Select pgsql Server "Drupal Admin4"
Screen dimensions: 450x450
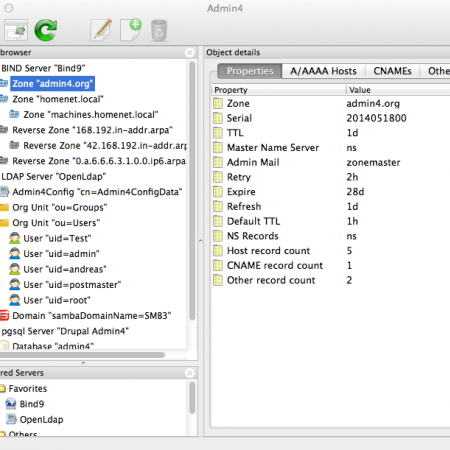(x=65, y=331)
